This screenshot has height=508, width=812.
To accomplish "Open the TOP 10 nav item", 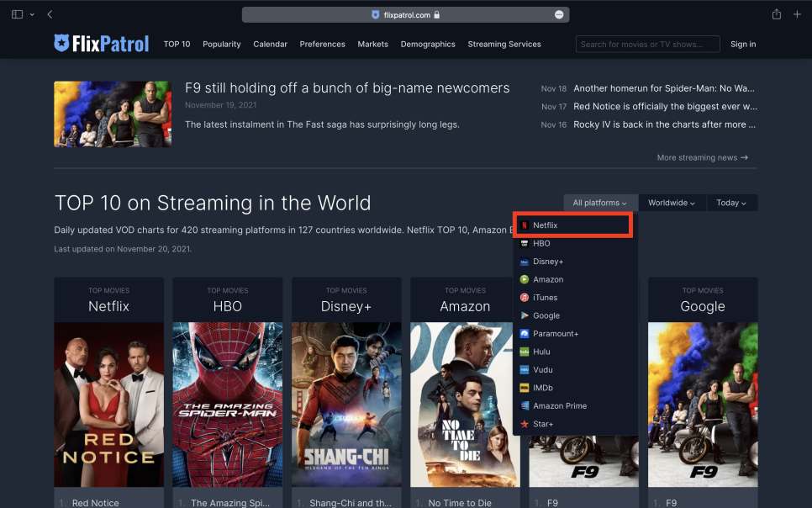I will pos(177,44).
